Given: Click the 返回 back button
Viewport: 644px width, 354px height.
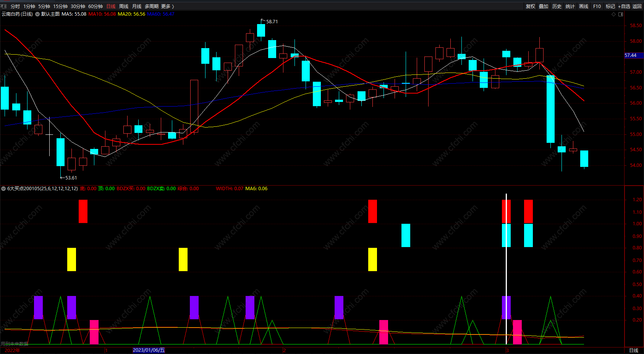Looking at the screenshot, I should click(x=637, y=6).
